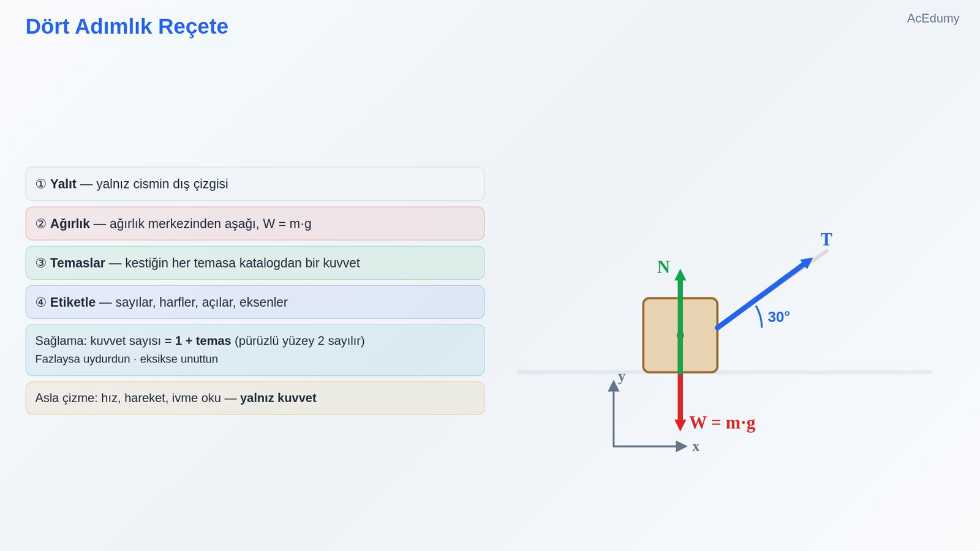980x551 pixels.
Task: Click the Sağlama kuvvet sayısı box
Action: pyautogui.click(x=255, y=350)
